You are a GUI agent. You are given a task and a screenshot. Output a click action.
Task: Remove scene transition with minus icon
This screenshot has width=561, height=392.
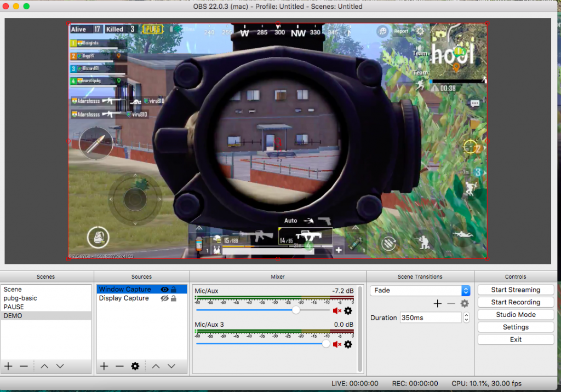(451, 304)
